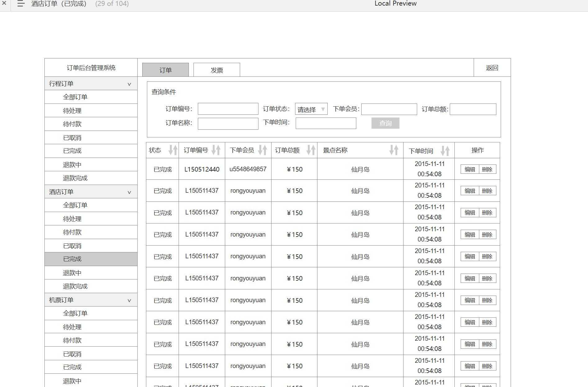Sort by 下单时间 column arrows
Image resolution: width=588 pixels, height=387 pixels.
(x=445, y=151)
